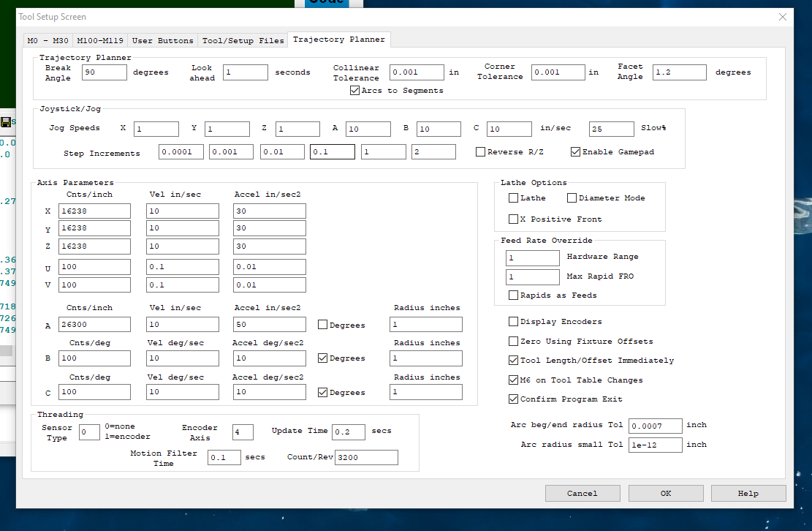Disable the Arcs to Segments checkbox

coord(355,91)
